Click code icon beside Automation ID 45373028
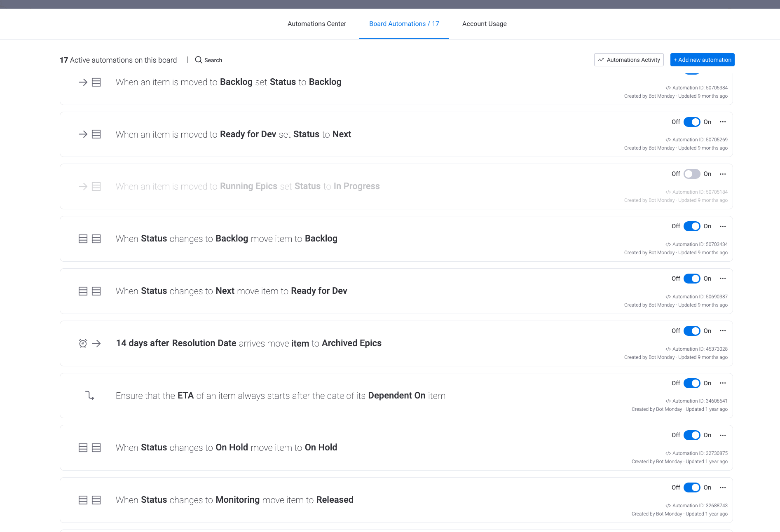Screen dimensions: 780x532 point(668,349)
